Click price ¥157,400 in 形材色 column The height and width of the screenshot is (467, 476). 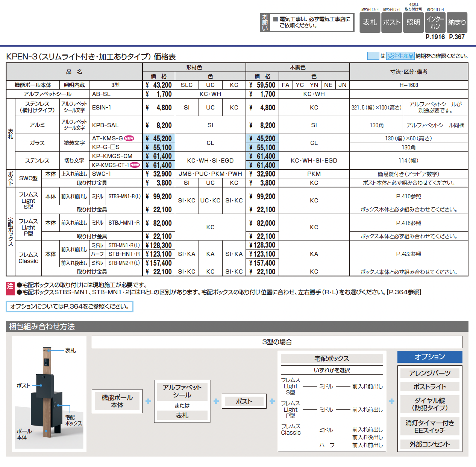pyautogui.click(x=159, y=263)
